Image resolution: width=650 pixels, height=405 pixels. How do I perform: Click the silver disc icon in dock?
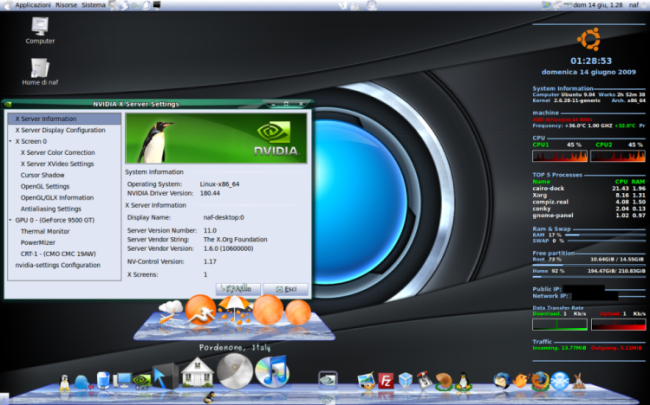coord(235,371)
